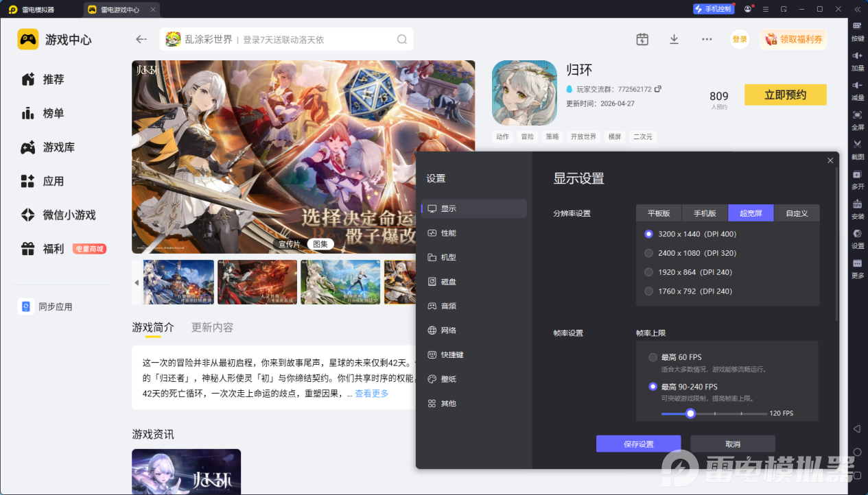Click the 归环 game app icon
This screenshot has width=868, height=495.
(x=524, y=93)
